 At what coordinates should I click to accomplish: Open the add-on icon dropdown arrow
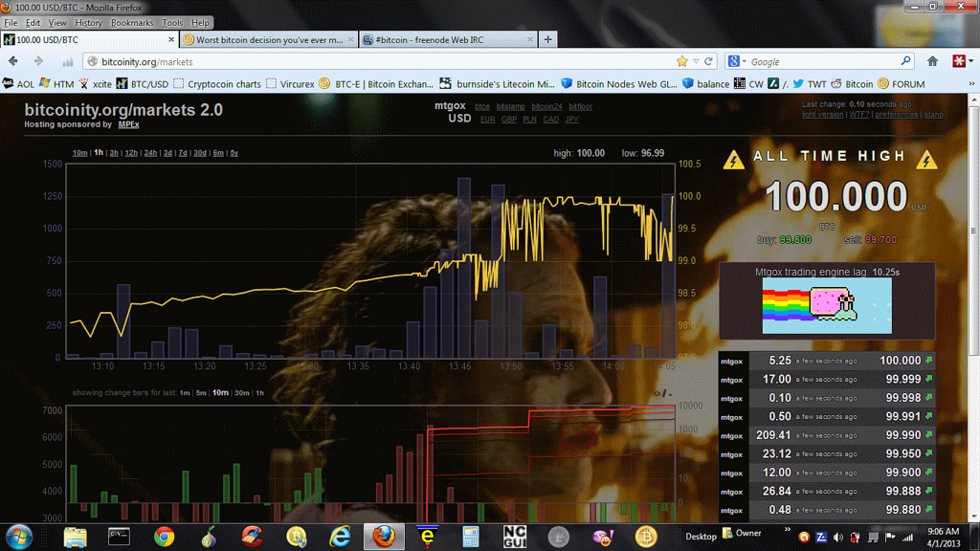point(971,61)
